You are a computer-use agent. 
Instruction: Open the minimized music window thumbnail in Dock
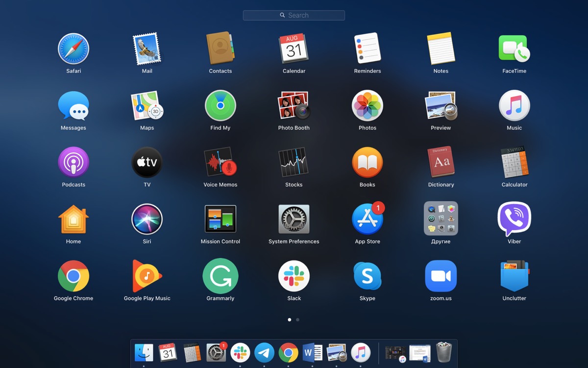[x=395, y=353]
